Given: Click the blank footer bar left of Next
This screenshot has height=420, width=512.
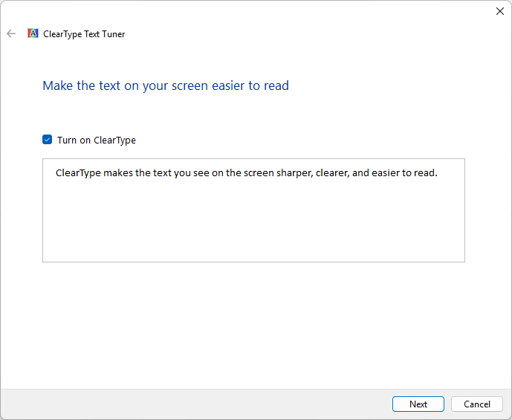Looking at the screenshot, I should tap(193, 404).
